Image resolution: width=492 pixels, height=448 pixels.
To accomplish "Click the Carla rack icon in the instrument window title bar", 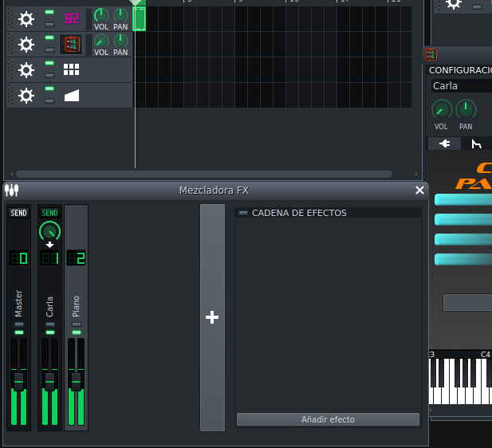I will pyautogui.click(x=431, y=54).
